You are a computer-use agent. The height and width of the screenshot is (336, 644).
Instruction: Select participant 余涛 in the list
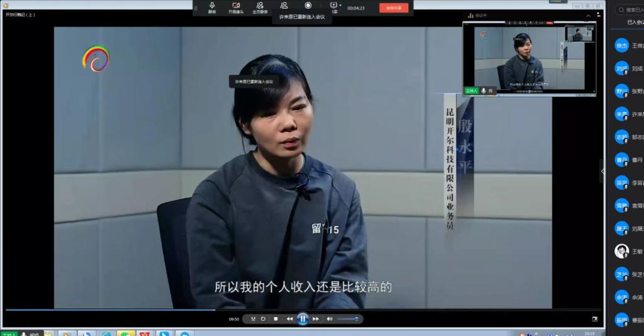(629, 297)
